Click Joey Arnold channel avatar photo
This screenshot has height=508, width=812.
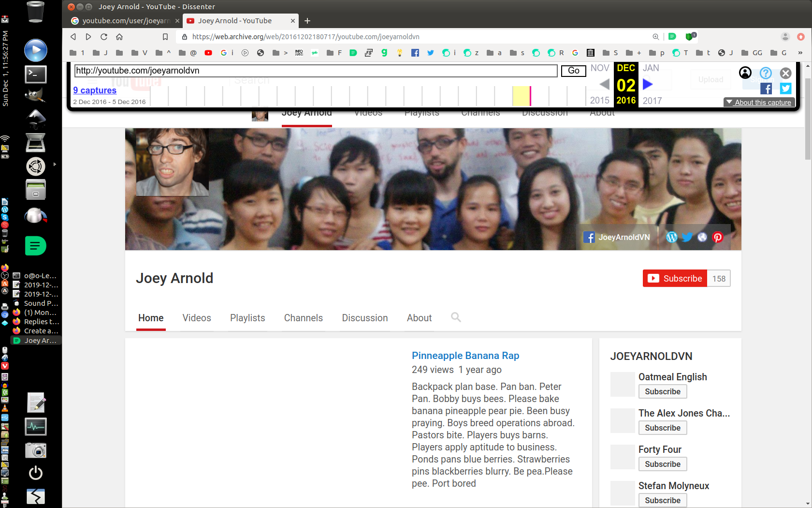click(x=173, y=162)
